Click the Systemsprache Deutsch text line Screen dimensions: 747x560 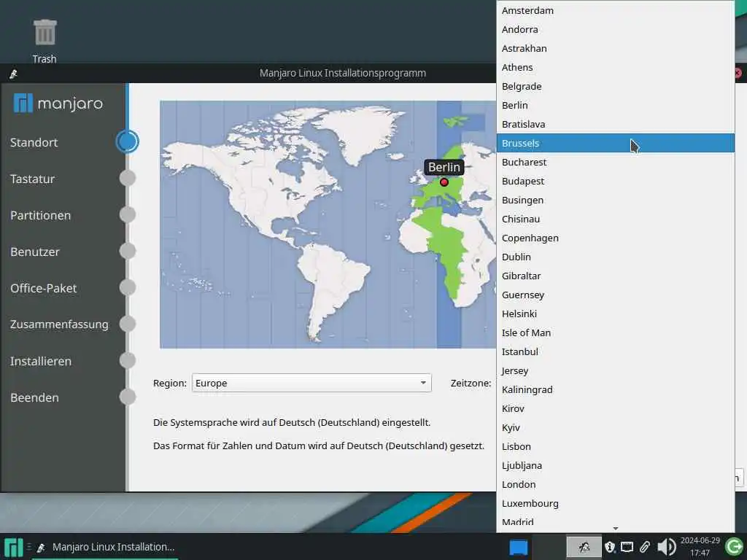[292, 422]
